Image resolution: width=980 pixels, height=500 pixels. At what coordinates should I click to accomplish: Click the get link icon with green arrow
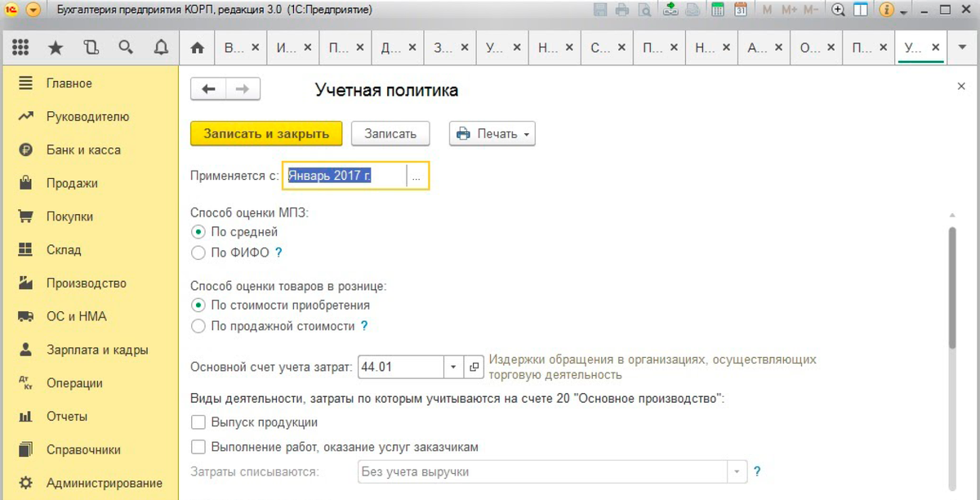[670, 11]
